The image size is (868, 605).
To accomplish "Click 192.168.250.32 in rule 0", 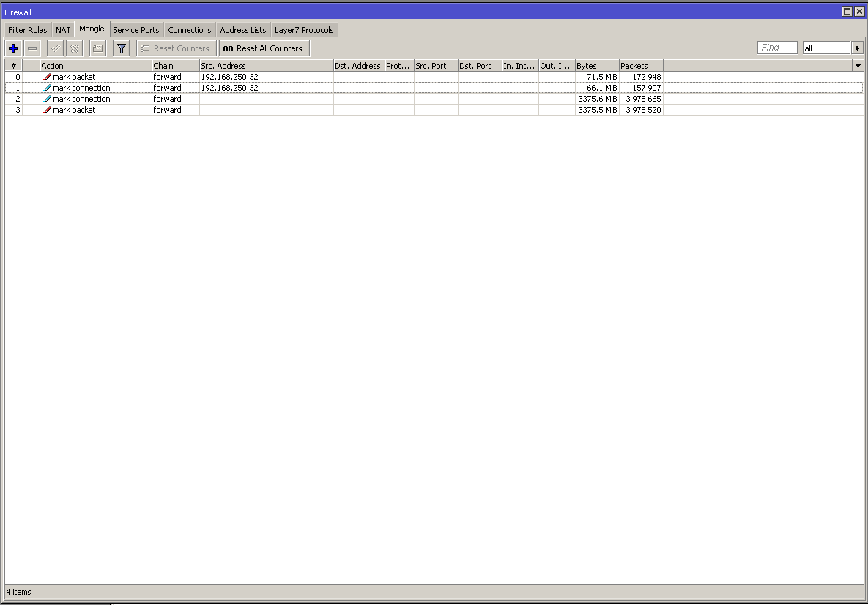I will pyautogui.click(x=230, y=77).
